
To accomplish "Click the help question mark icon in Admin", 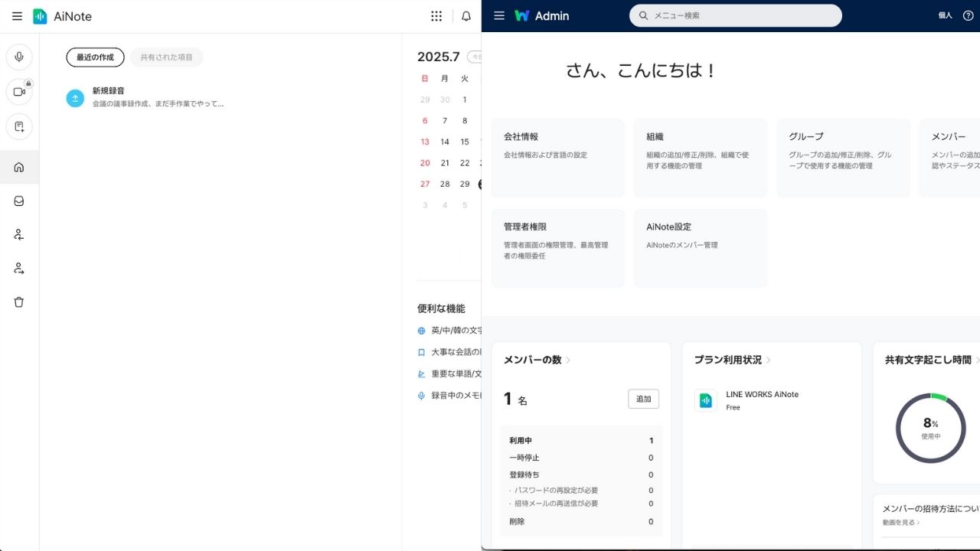I will 968,15.
